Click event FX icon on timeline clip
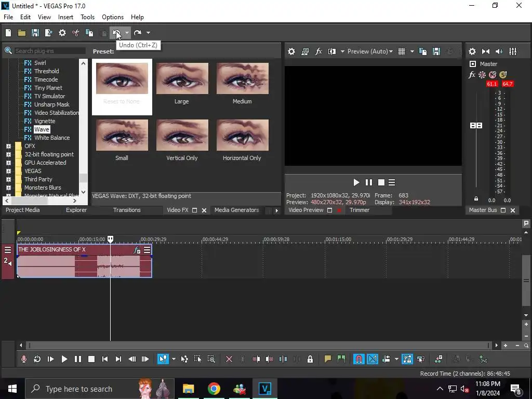The image size is (532, 399). [x=137, y=250]
